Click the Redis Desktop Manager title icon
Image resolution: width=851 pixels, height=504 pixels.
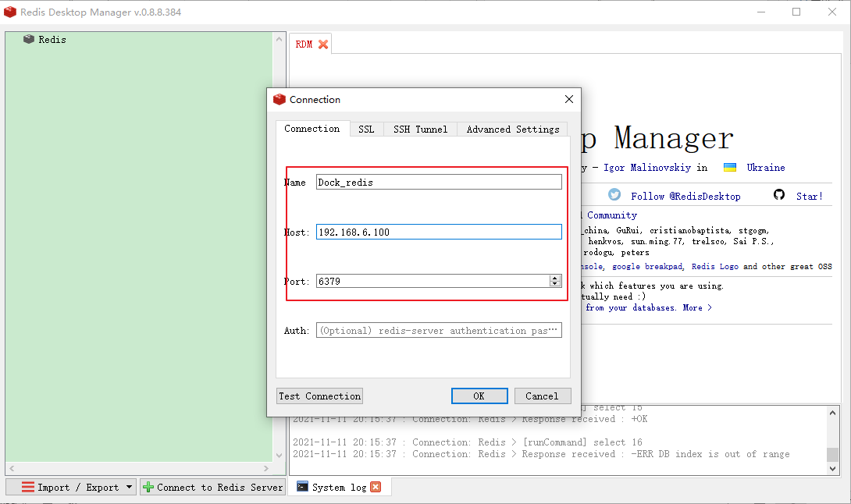tap(10, 12)
